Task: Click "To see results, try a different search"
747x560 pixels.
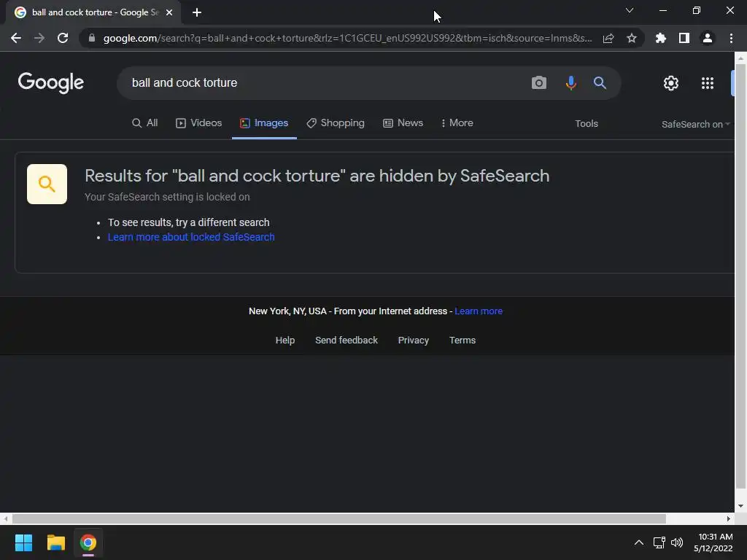Action: click(189, 222)
